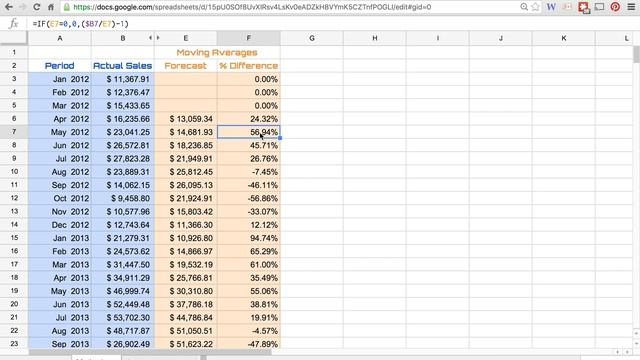The height and width of the screenshot is (360, 640).
Task: Select cell $ 14,681.93
Action: 186,132
